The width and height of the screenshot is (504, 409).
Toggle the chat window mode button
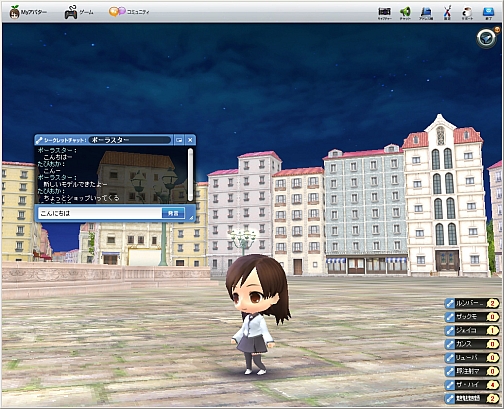point(179,140)
